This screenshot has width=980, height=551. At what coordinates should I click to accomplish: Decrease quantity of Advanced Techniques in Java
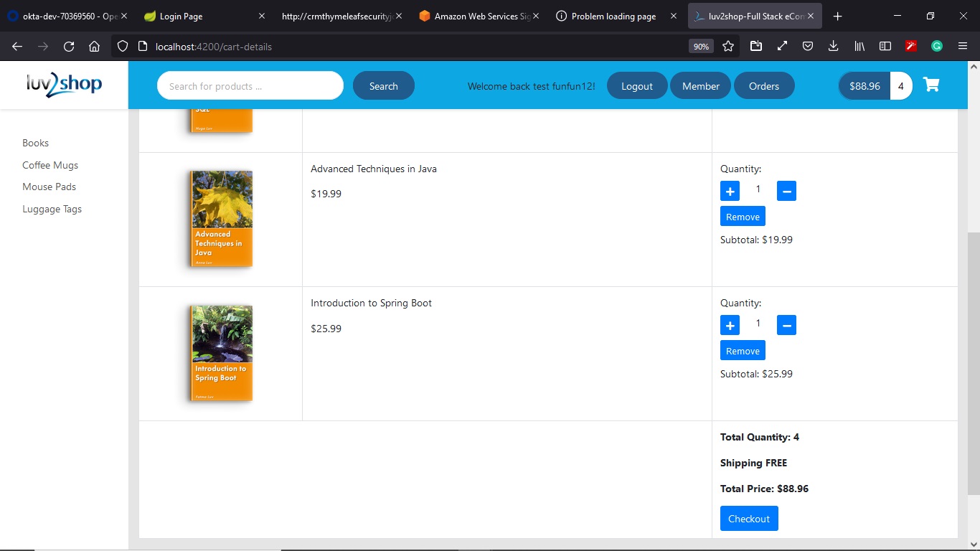click(786, 191)
